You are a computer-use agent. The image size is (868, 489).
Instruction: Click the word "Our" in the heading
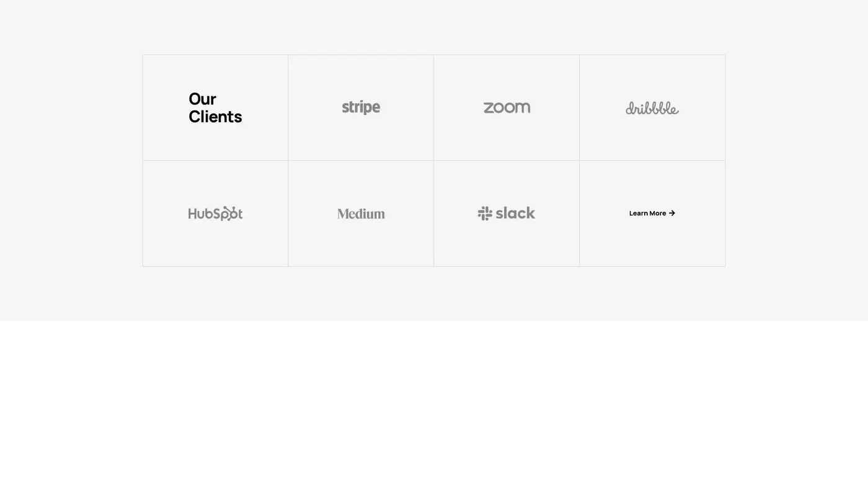(x=202, y=99)
